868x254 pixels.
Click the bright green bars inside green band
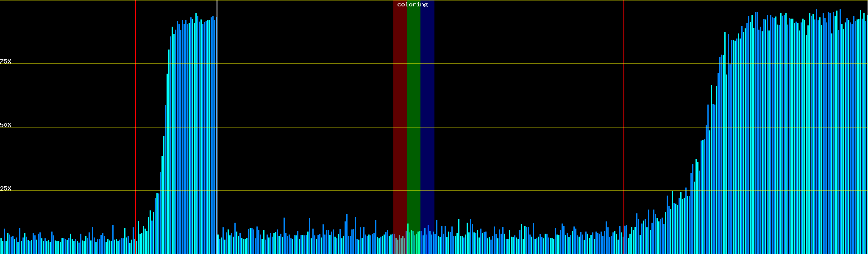413,242
